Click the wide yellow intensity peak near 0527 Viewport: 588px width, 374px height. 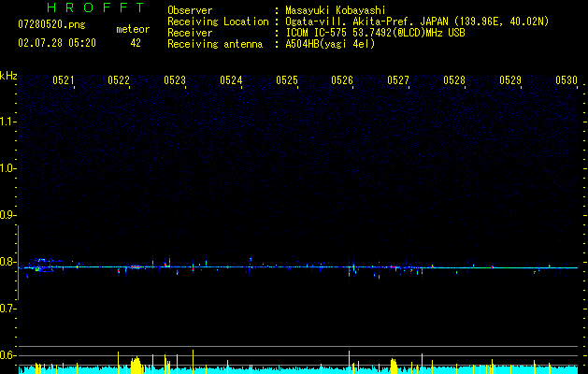coord(394,367)
